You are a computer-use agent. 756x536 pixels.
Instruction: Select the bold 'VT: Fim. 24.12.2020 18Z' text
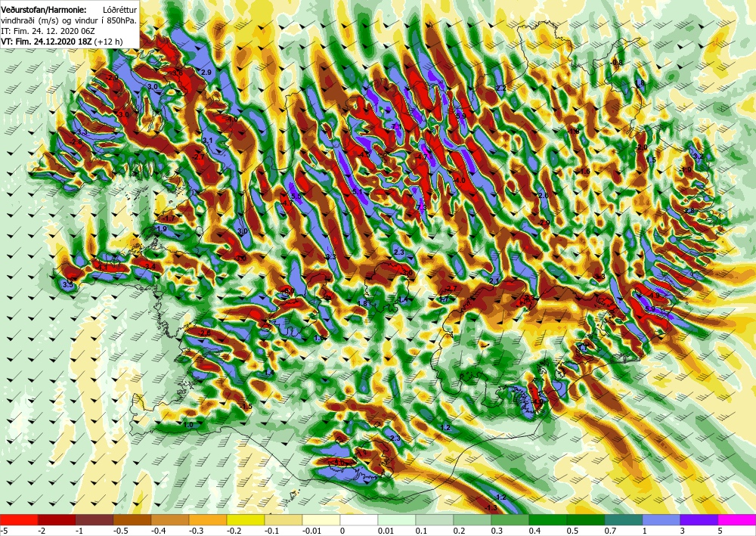click(x=46, y=42)
